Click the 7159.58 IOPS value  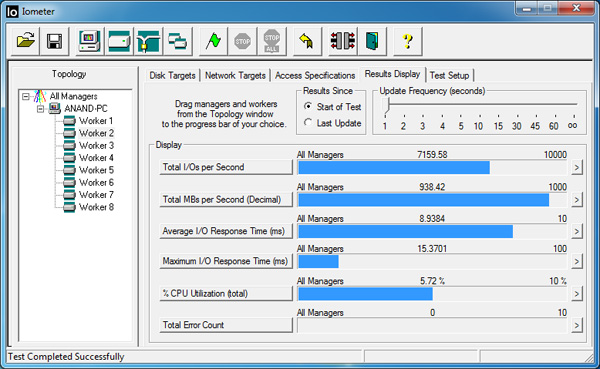click(x=432, y=155)
